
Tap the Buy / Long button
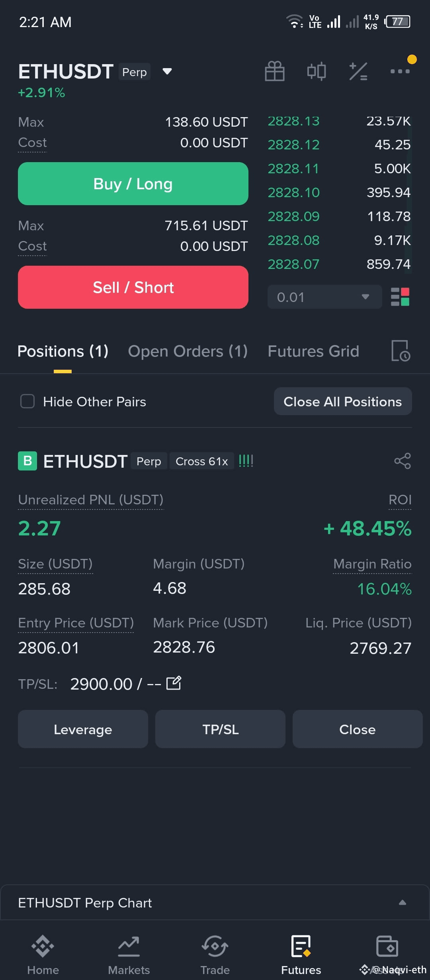tap(133, 184)
